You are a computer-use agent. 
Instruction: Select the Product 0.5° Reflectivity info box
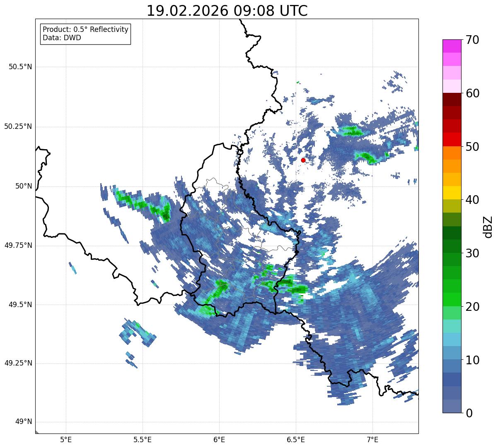[x=85, y=34]
